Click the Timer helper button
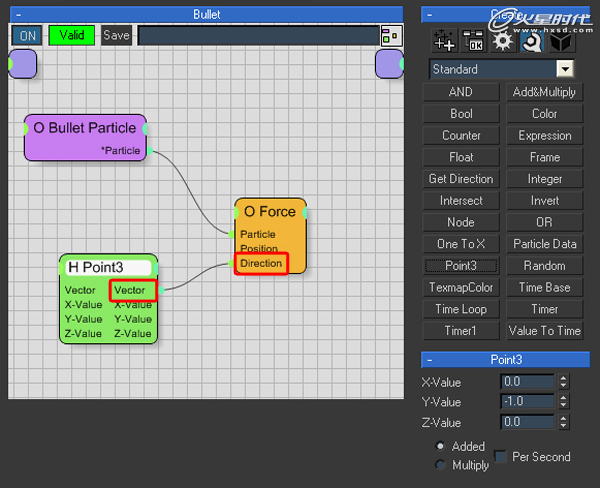The height and width of the screenshot is (488, 600). click(x=544, y=309)
